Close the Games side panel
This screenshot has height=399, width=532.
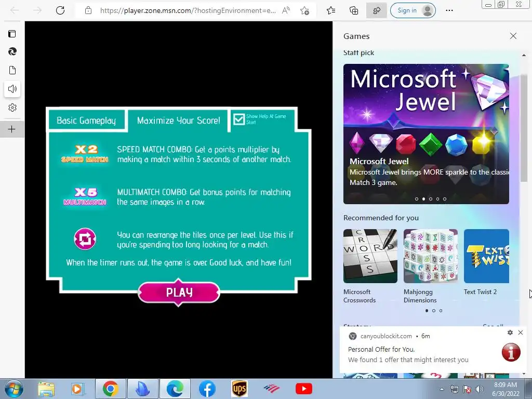coord(513,36)
